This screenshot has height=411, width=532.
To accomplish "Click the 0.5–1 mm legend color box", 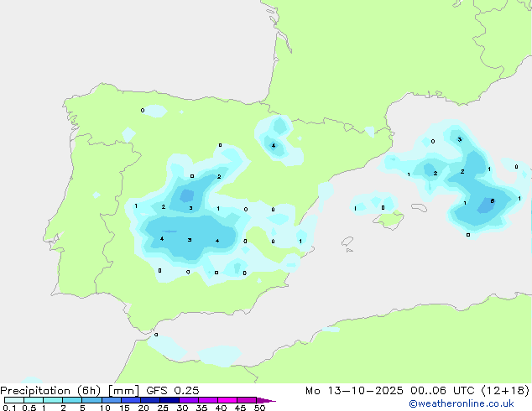I will 34,400.
